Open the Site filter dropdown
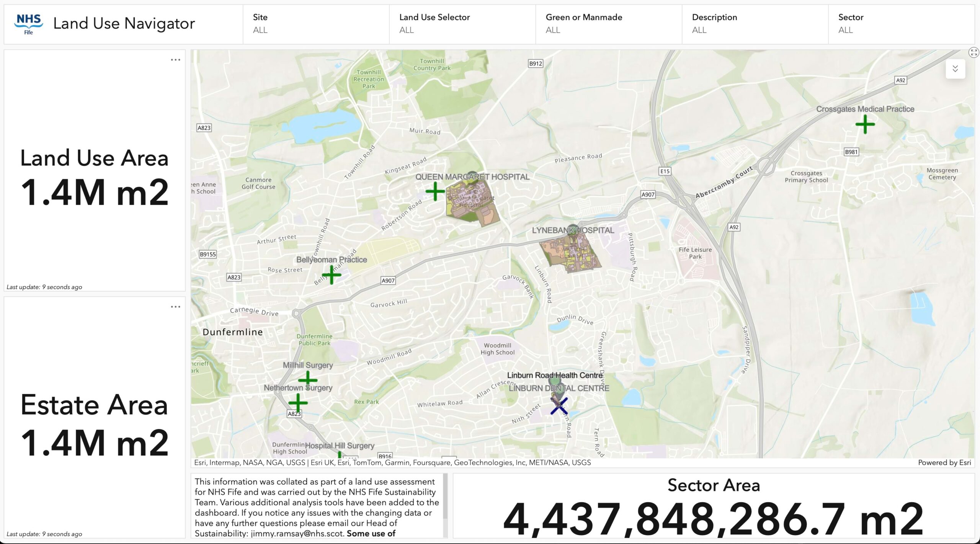 tap(316, 24)
